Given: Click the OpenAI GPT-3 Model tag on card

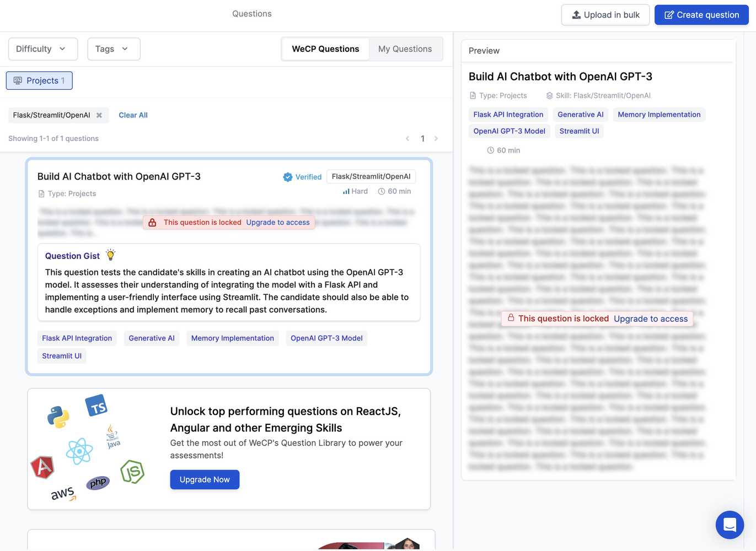Looking at the screenshot, I should point(326,338).
